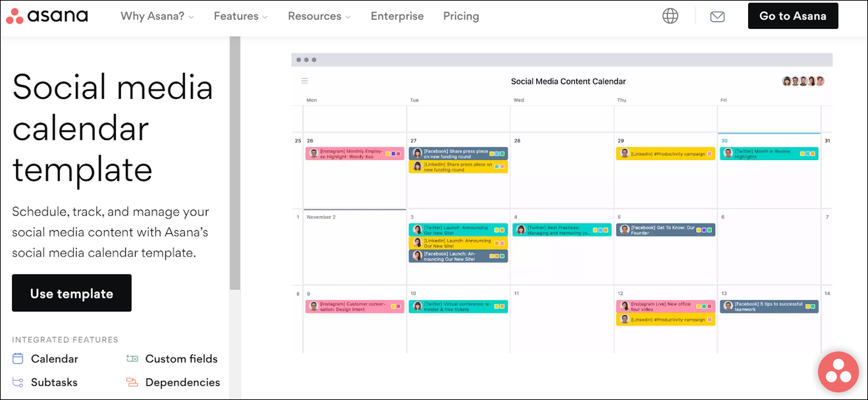868x400 pixels.
Task: Click the Calendar feature icon
Action: click(18, 358)
